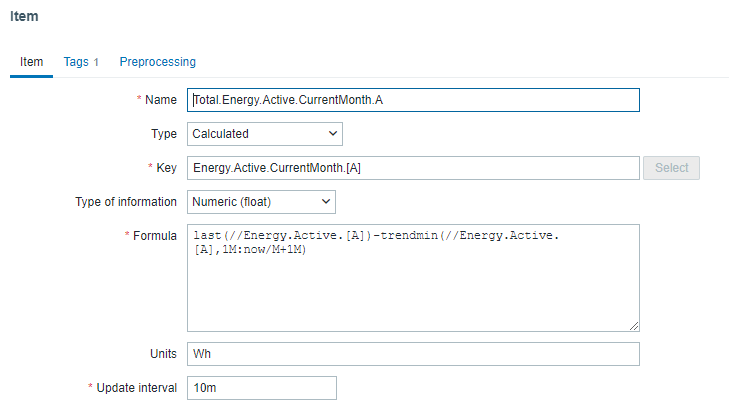Expand the Type of information dropdown
Screen dimensions: 729x408
click(x=261, y=201)
